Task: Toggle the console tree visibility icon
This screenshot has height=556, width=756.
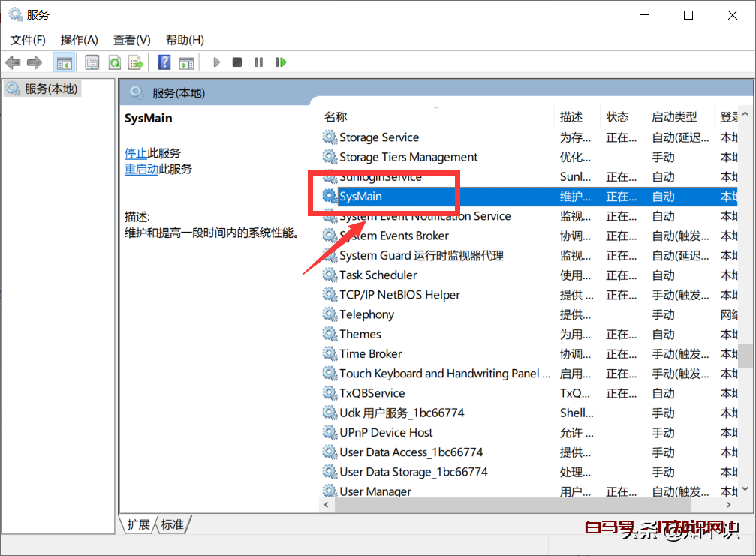Action: coord(65,62)
